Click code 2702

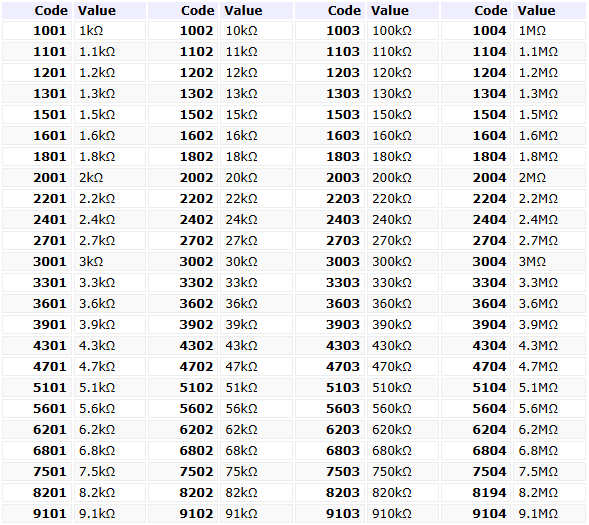pos(183,241)
